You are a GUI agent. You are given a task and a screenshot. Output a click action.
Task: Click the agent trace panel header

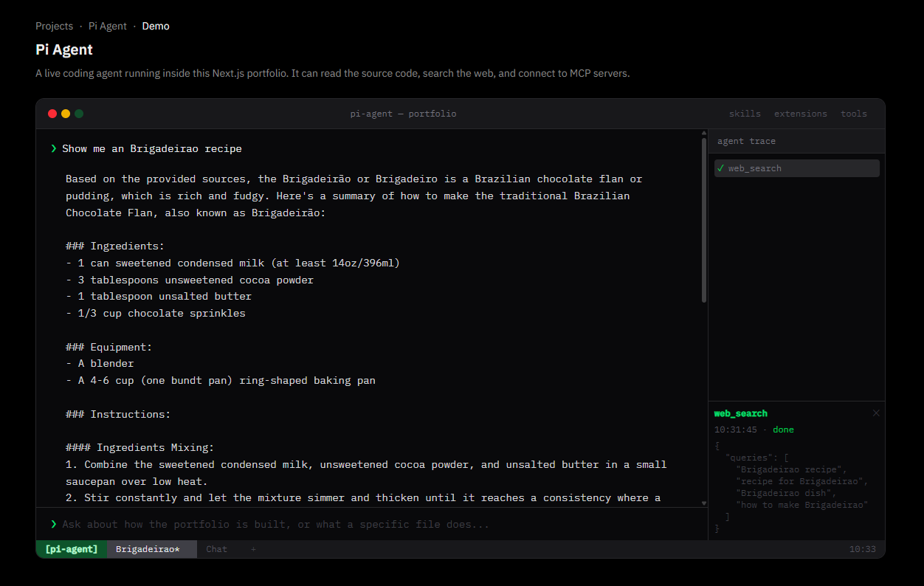point(796,141)
